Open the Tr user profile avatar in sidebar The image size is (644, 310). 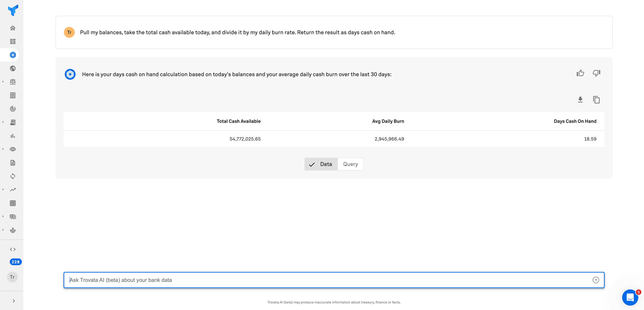(12, 277)
